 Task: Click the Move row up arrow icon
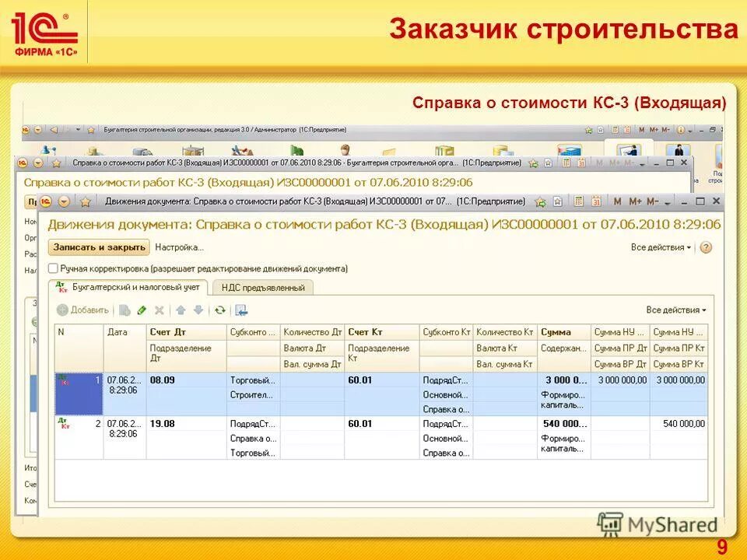tap(182, 309)
